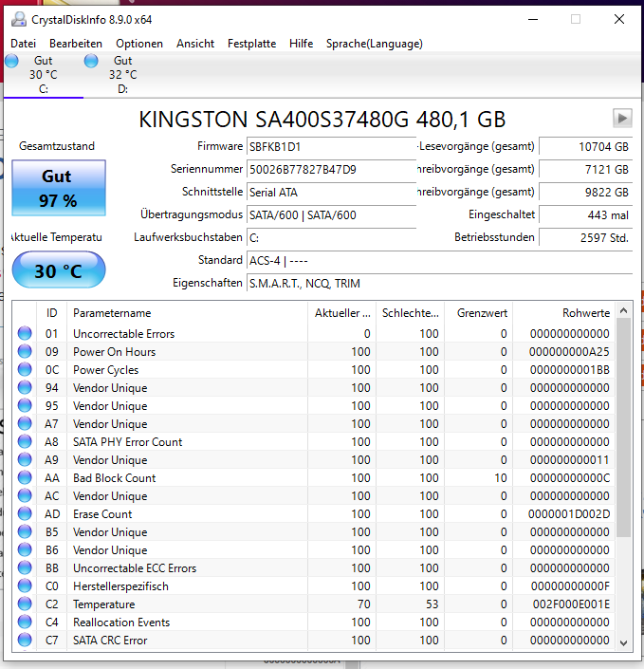Open the Bearbeiten menu
The width and height of the screenshot is (644, 669).
coord(76,44)
